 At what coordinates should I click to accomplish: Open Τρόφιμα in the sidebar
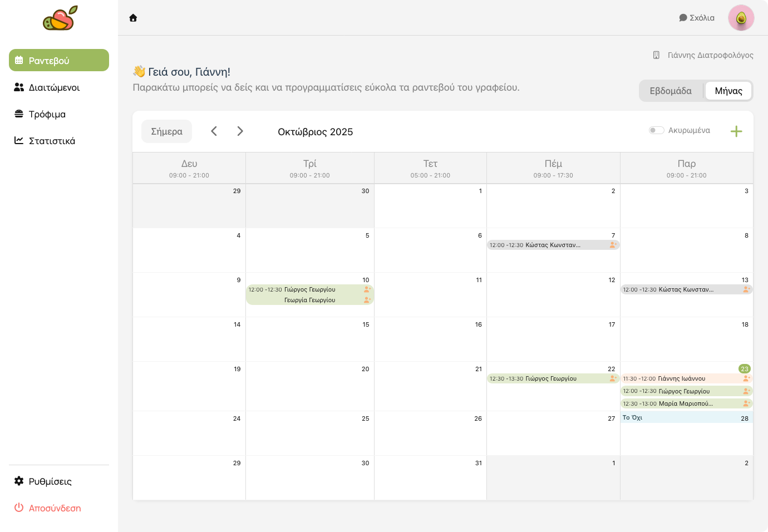coord(47,114)
